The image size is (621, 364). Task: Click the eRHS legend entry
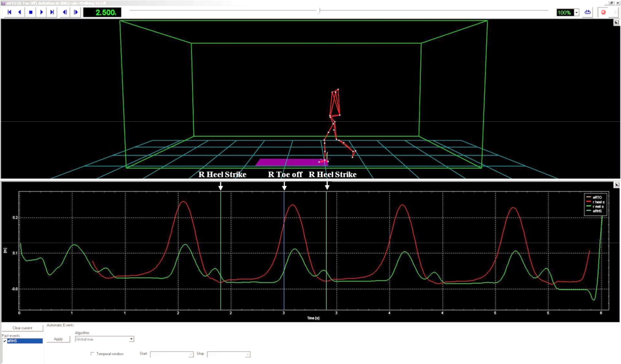click(594, 211)
